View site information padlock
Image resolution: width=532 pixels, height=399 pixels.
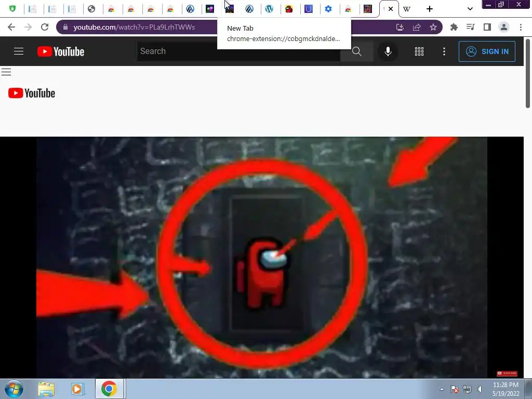pyautogui.click(x=65, y=27)
